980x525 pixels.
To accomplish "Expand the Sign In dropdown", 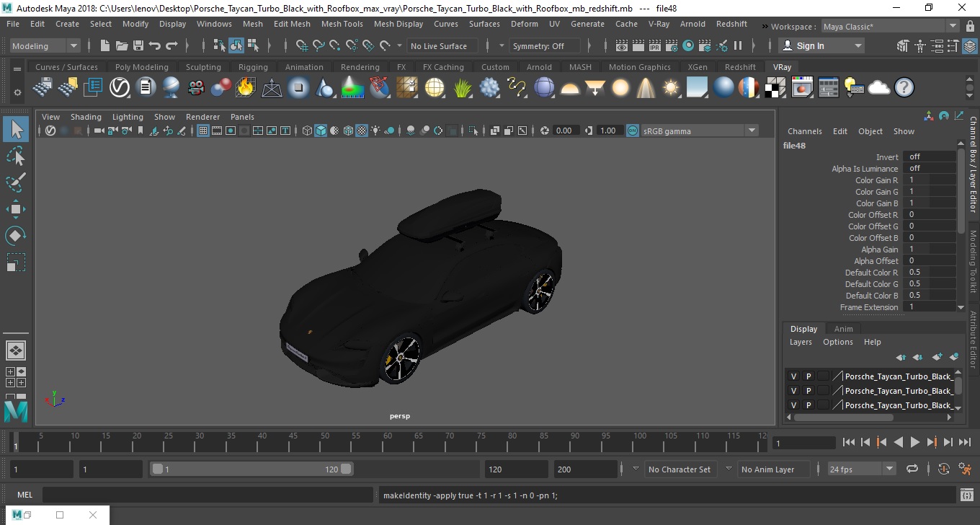I will [821, 45].
